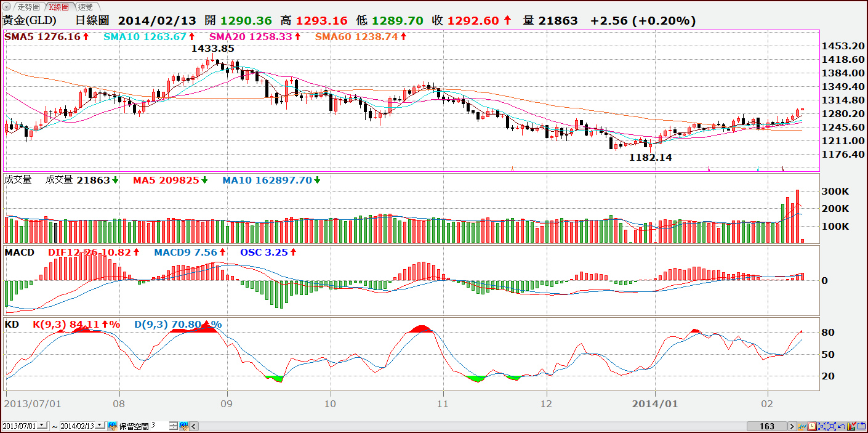Screen dimensions: 868x433
Task: Click the shrink inward-arrows icon
Action: (822, 426)
